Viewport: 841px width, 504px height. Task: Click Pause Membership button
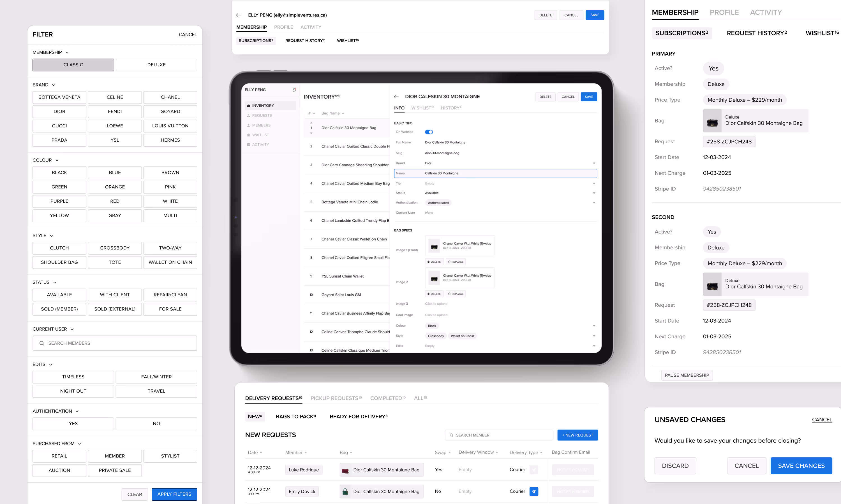click(x=687, y=375)
